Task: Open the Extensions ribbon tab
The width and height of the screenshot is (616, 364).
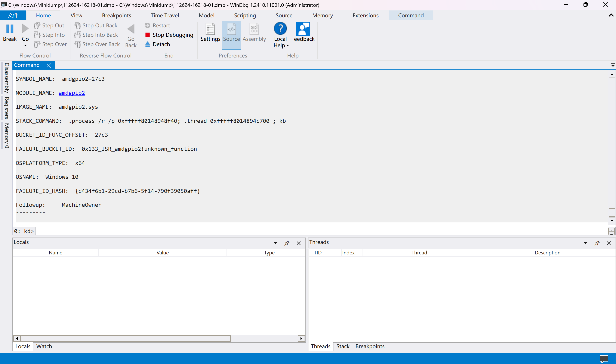Action: (x=365, y=15)
